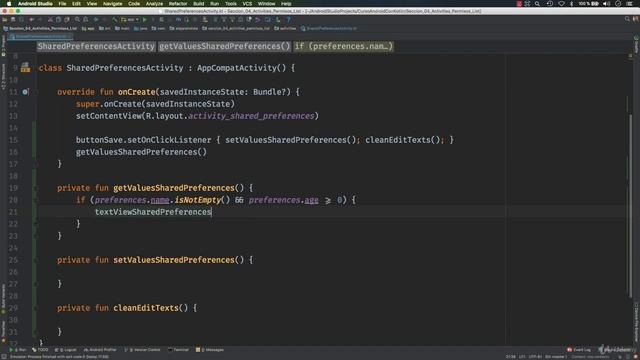Open the Build menu

click(199, 3)
